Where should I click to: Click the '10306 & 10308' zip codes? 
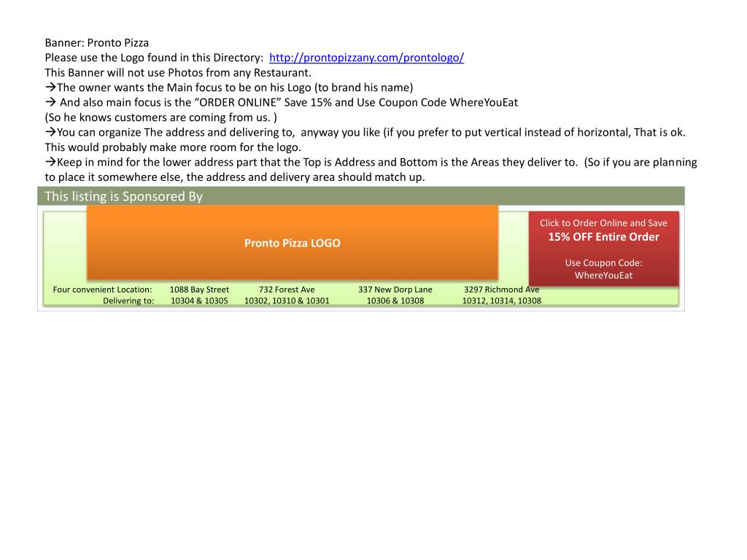(x=395, y=301)
